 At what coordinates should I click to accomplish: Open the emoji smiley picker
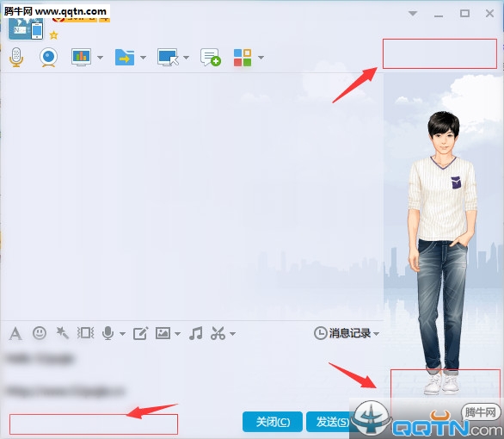coord(40,333)
